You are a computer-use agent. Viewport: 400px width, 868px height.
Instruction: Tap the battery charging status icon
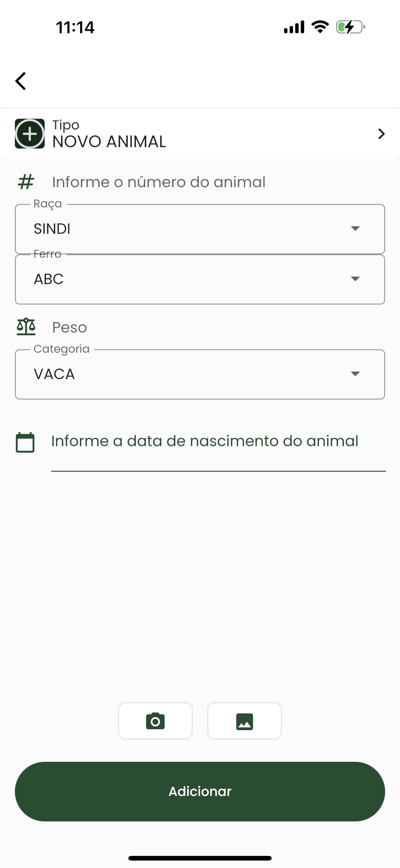pyautogui.click(x=350, y=27)
